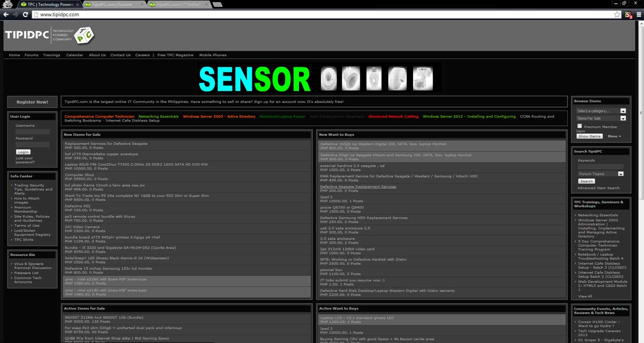Screen dimensions: 644x343
Task: Open the 'TPC Shirts' link
Action: [x=24, y=240]
